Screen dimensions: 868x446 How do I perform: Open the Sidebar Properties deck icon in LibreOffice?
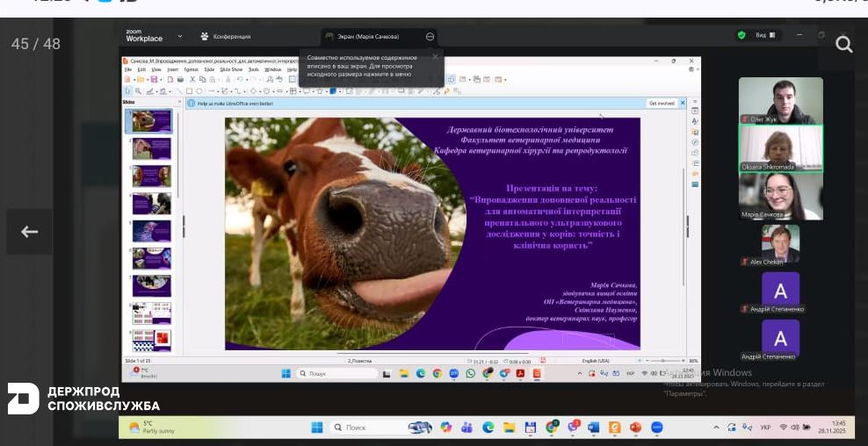694,111
